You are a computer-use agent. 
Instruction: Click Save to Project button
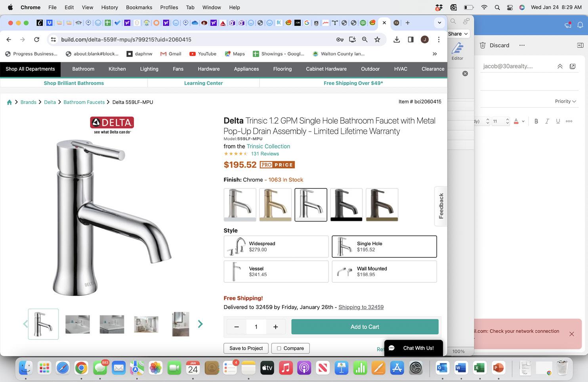pyautogui.click(x=246, y=348)
